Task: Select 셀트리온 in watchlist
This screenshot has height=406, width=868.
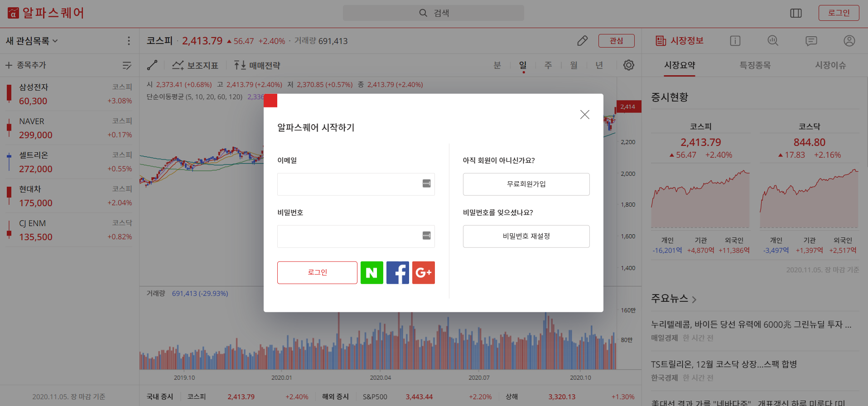Action: (x=69, y=162)
